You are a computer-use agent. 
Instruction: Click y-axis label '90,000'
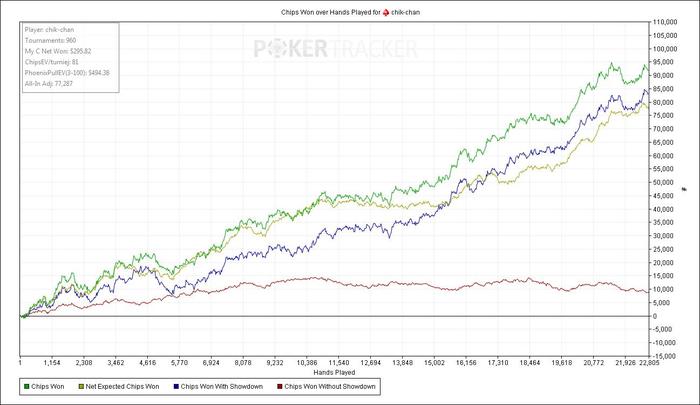click(664, 75)
